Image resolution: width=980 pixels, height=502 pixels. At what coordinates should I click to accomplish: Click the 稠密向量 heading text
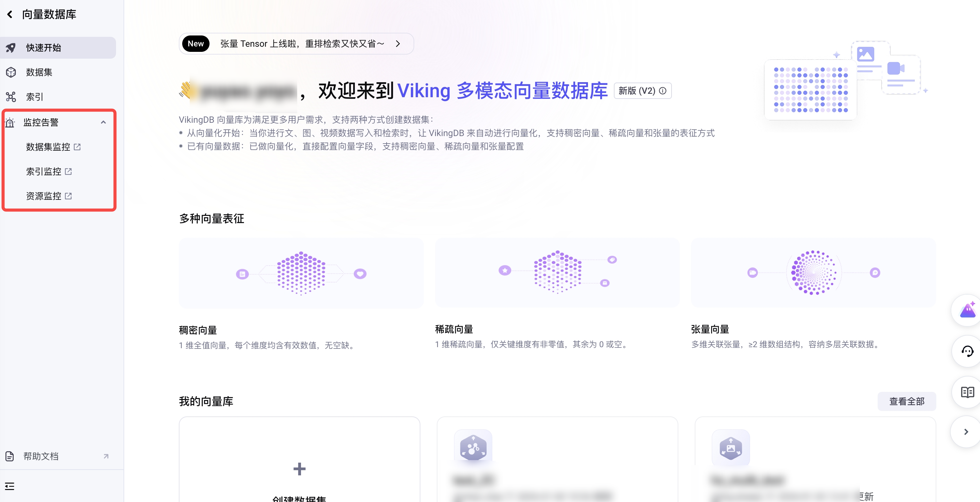[198, 330]
